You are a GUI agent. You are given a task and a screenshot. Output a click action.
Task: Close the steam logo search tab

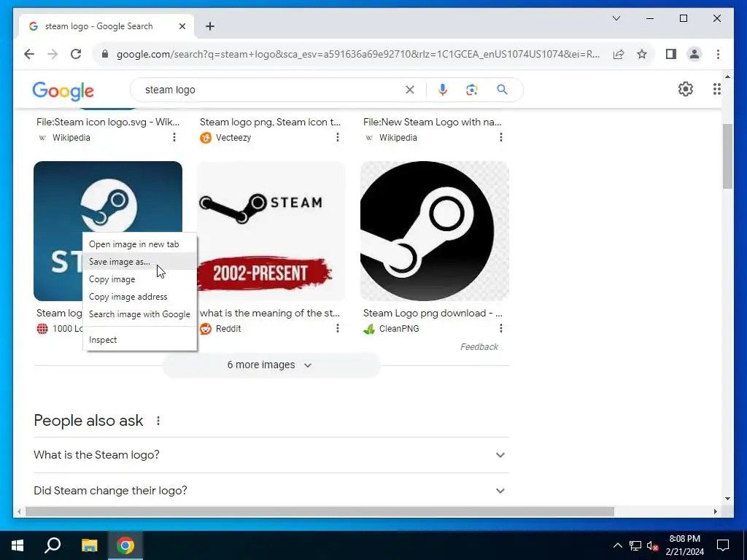tap(182, 26)
